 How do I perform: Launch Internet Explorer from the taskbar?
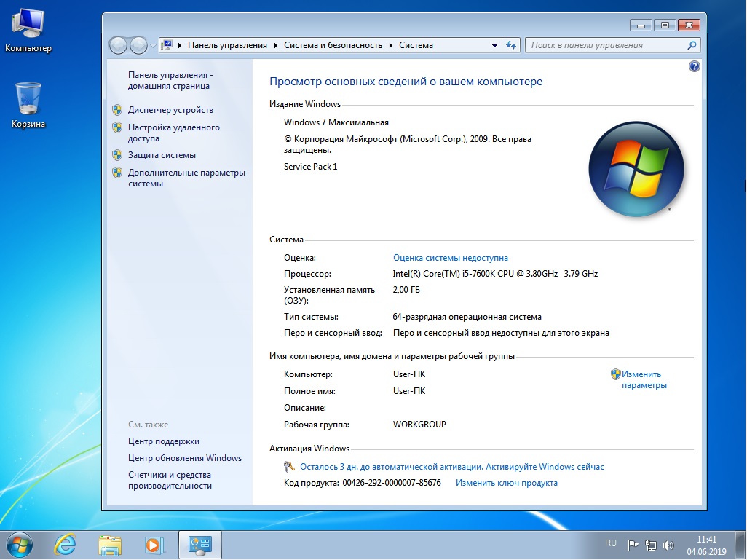66,544
